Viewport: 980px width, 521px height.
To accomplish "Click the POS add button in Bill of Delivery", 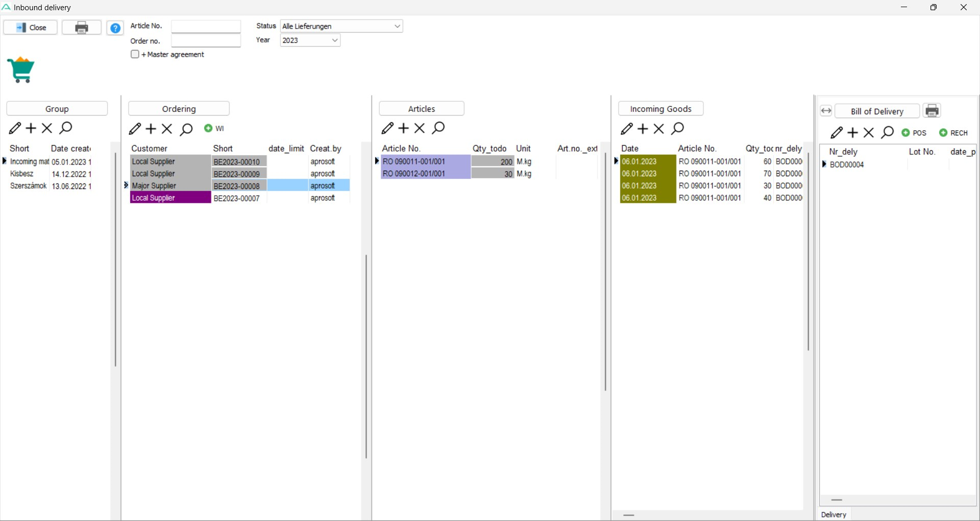I will click(x=914, y=133).
